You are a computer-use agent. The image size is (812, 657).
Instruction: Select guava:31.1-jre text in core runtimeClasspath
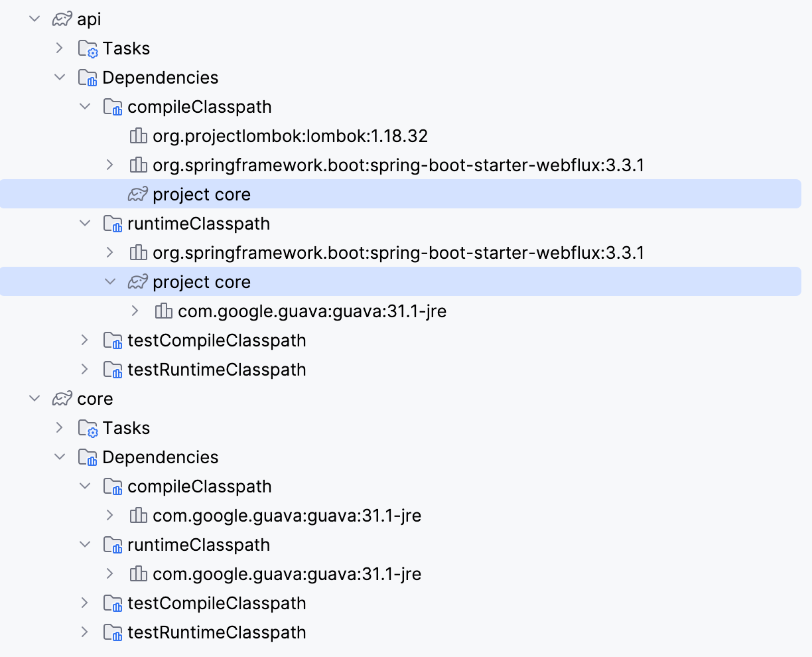point(287,574)
